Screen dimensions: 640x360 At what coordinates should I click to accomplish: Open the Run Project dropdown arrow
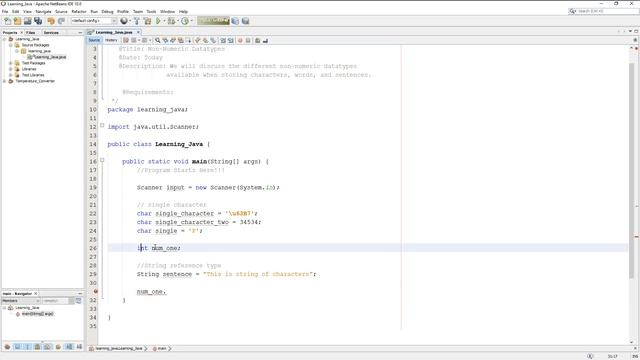coord(164,21)
